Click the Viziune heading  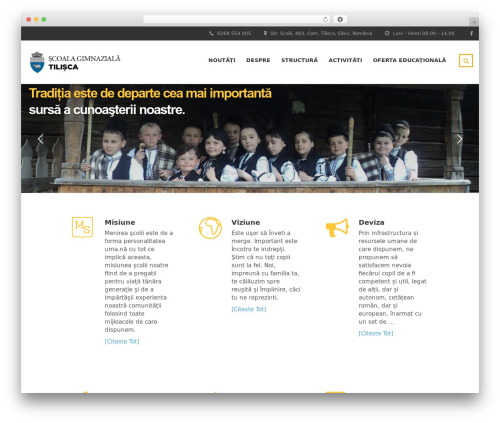click(x=246, y=222)
